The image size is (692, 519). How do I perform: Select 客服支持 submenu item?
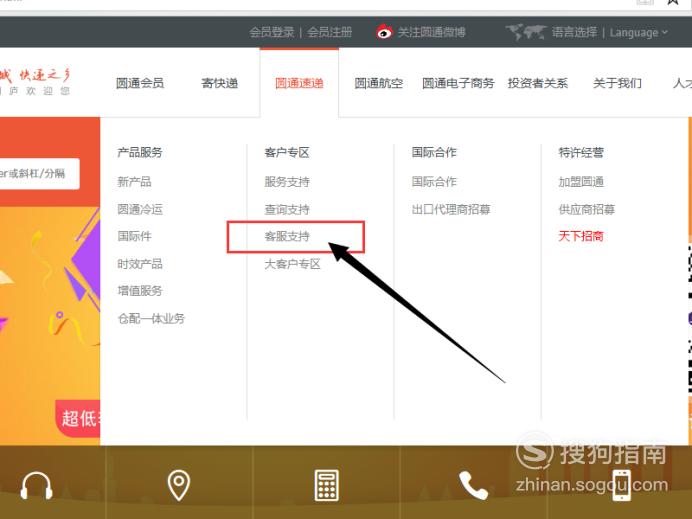coord(287,236)
